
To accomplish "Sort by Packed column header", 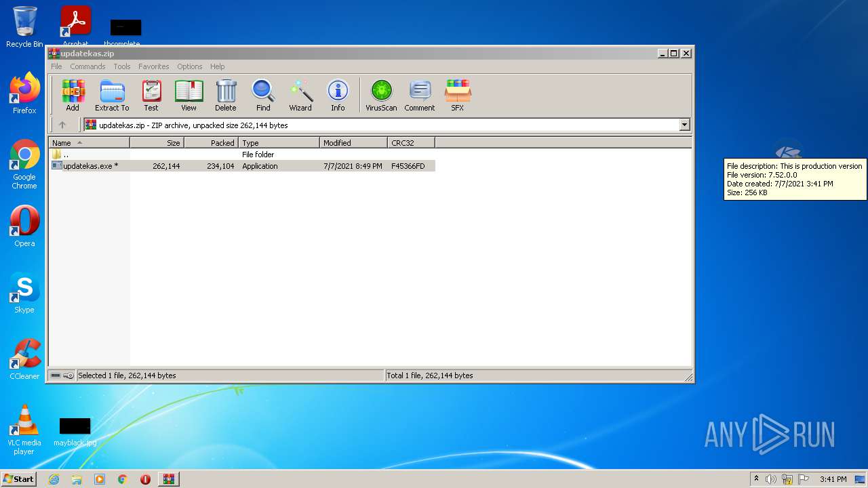I will tap(211, 143).
